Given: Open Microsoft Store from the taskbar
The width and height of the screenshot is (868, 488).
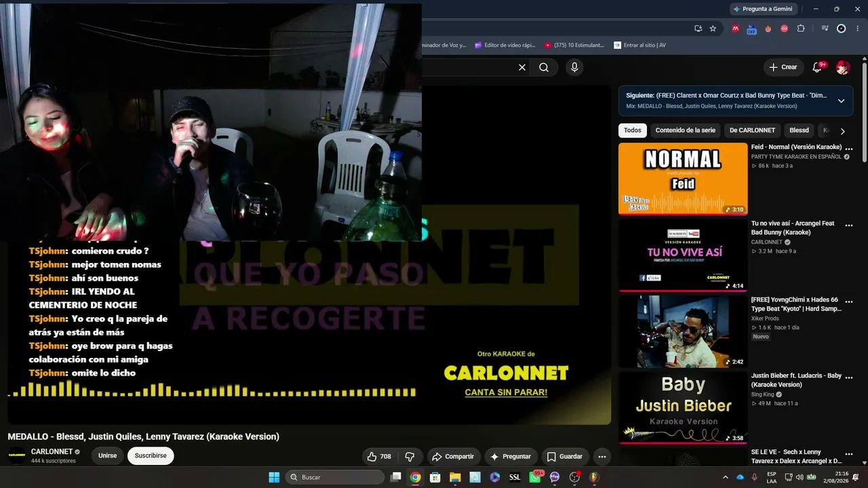Looking at the screenshot, I should point(435,477).
